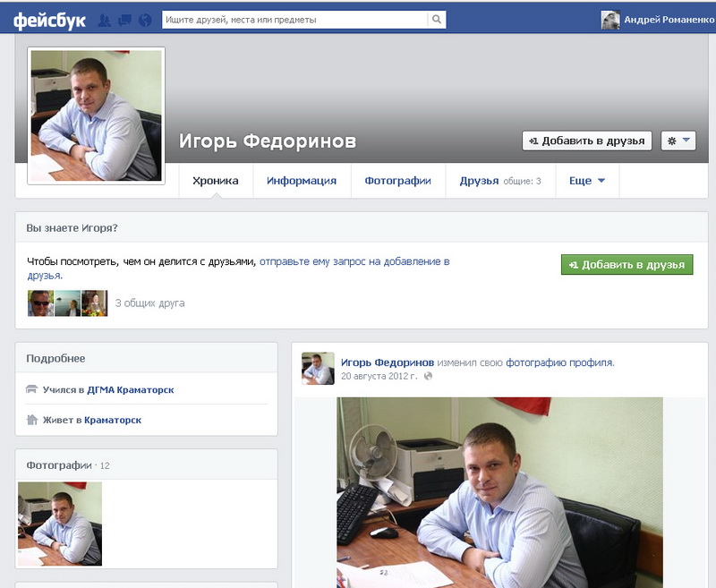Click the white Добавить в друзья button on cover

pyautogui.click(x=586, y=141)
